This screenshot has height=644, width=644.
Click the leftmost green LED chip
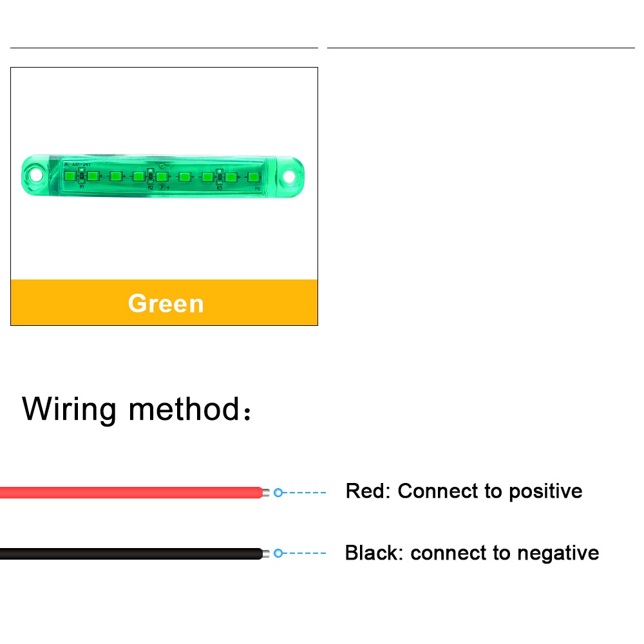tap(70, 175)
